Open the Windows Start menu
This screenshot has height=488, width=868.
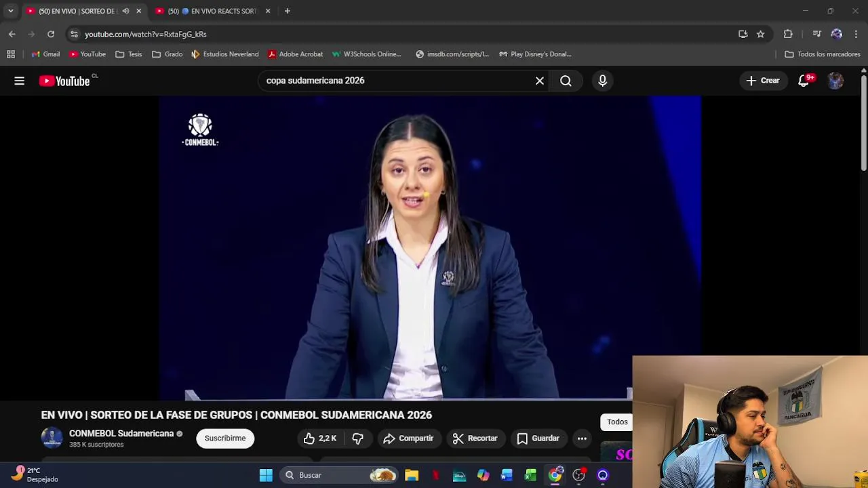pyautogui.click(x=266, y=475)
